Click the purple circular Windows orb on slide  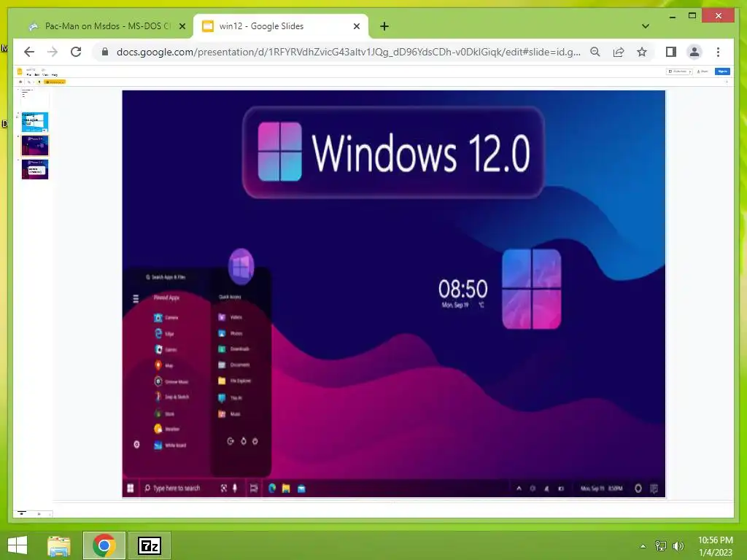click(241, 266)
